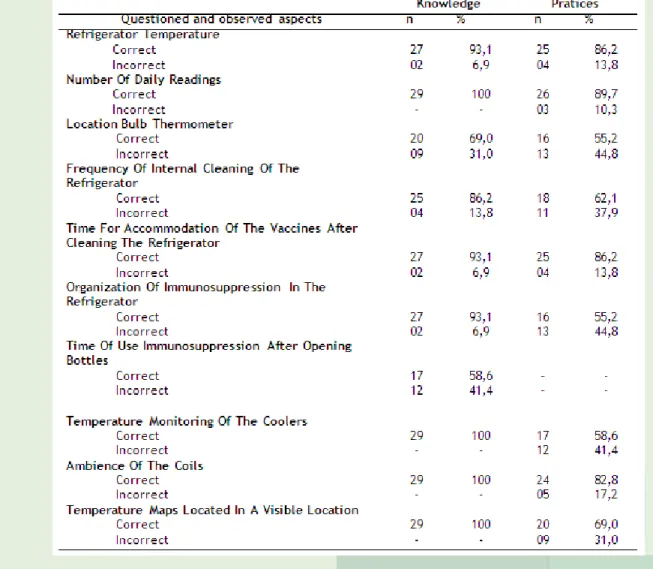Click knowledge count '09' in Bulb Thermometer

click(x=416, y=155)
